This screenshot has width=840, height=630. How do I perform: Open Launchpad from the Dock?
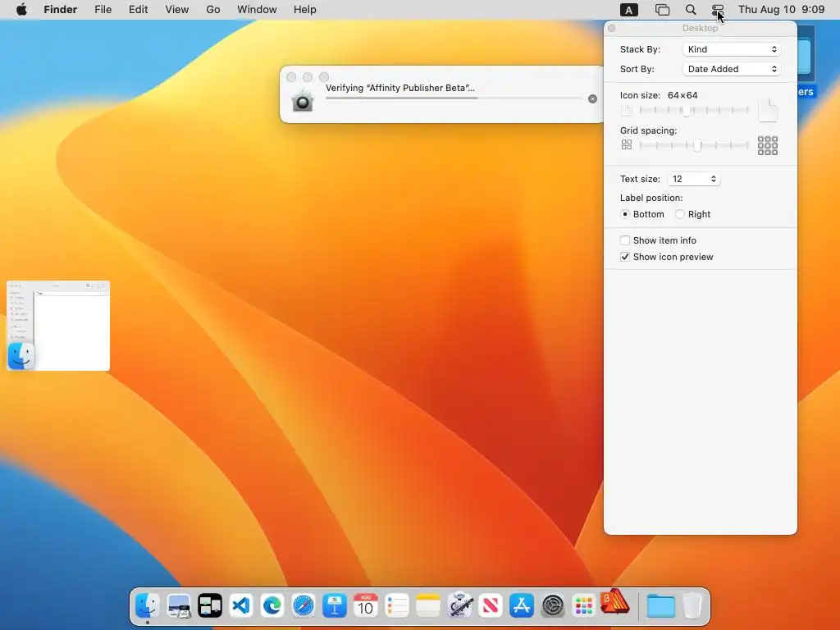584,606
